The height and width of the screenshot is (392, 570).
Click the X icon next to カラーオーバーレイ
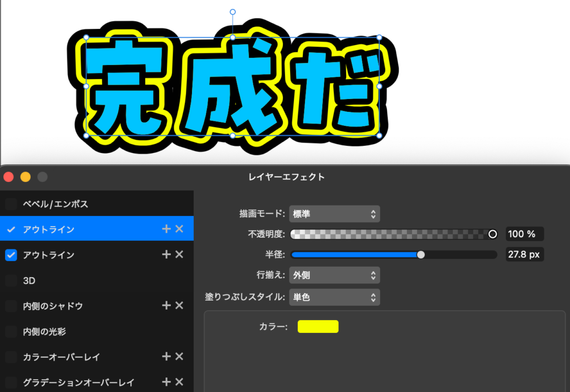coord(179,356)
